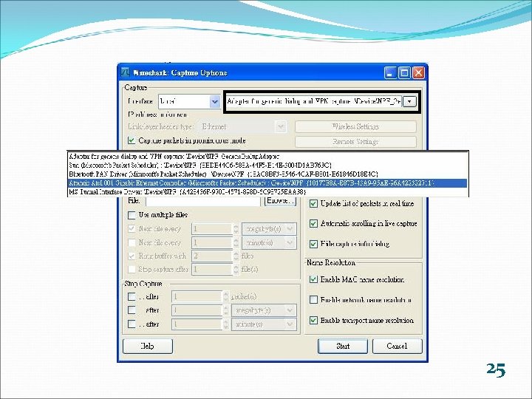Toggle Enable MAC name resolution
Image resolution: width=532 pixels, height=399 pixels.
(x=313, y=279)
